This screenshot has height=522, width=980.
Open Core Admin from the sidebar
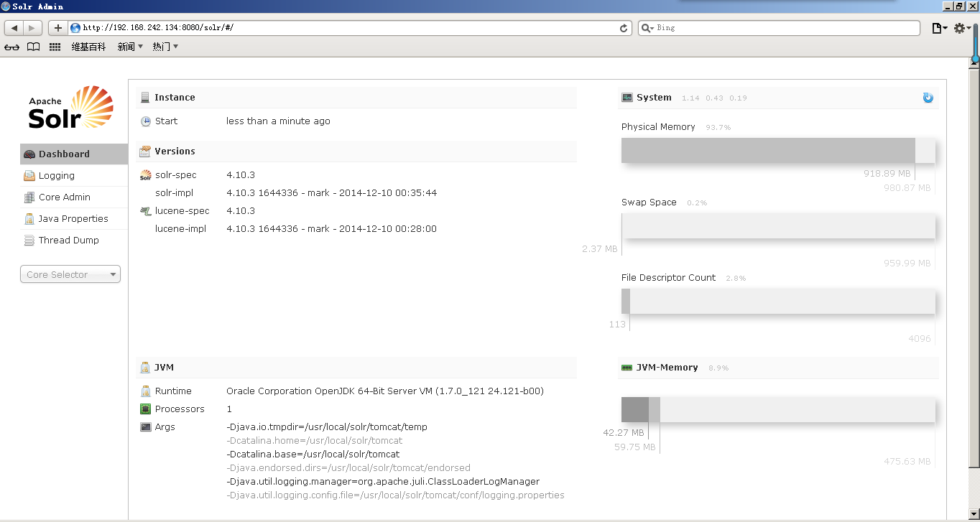coord(74,197)
